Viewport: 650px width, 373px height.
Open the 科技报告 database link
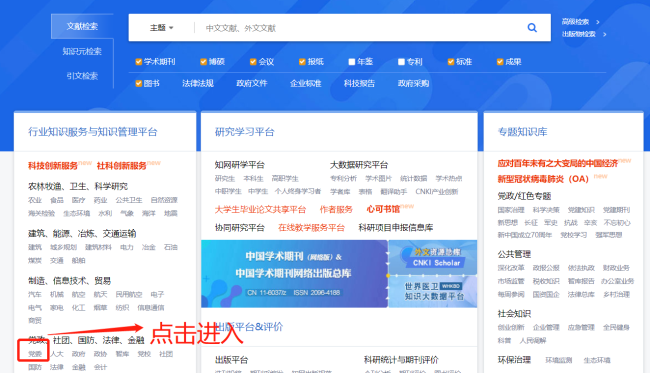pos(359,83)
